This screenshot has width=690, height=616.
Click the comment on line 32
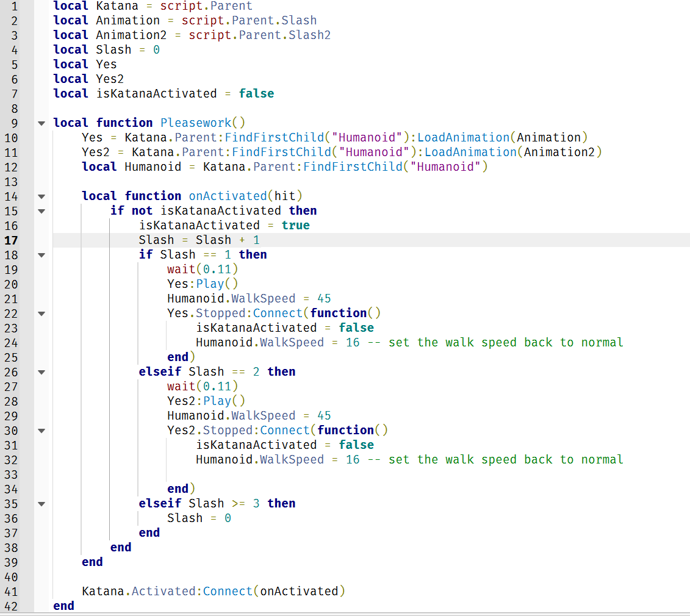click(x=495, y=459)
